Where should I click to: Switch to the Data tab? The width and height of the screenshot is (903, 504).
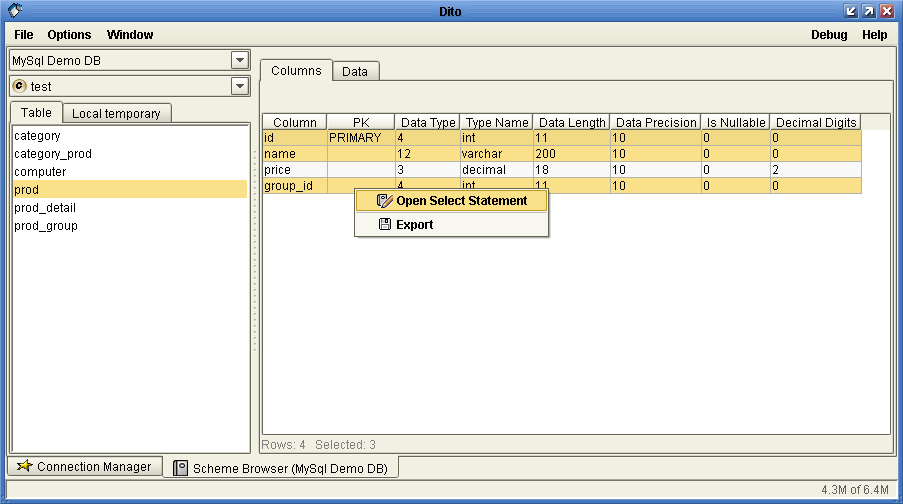(x=355, y=72)
